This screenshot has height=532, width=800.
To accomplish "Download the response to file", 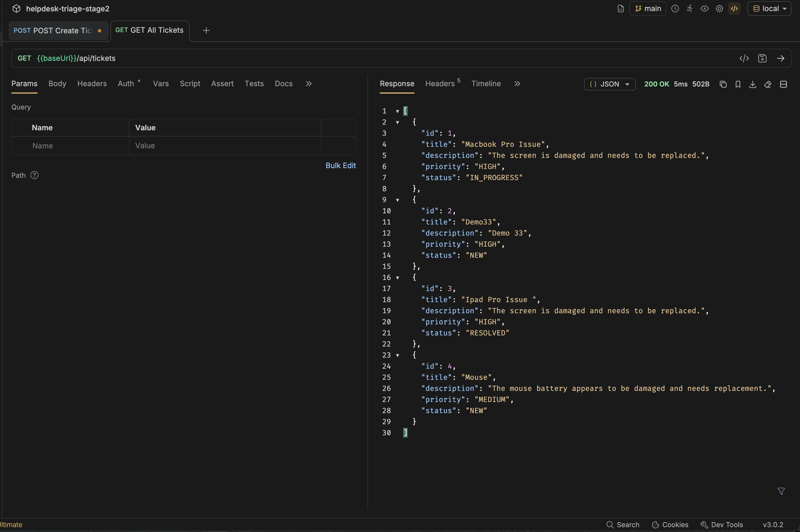I will (x=752, y=84).
